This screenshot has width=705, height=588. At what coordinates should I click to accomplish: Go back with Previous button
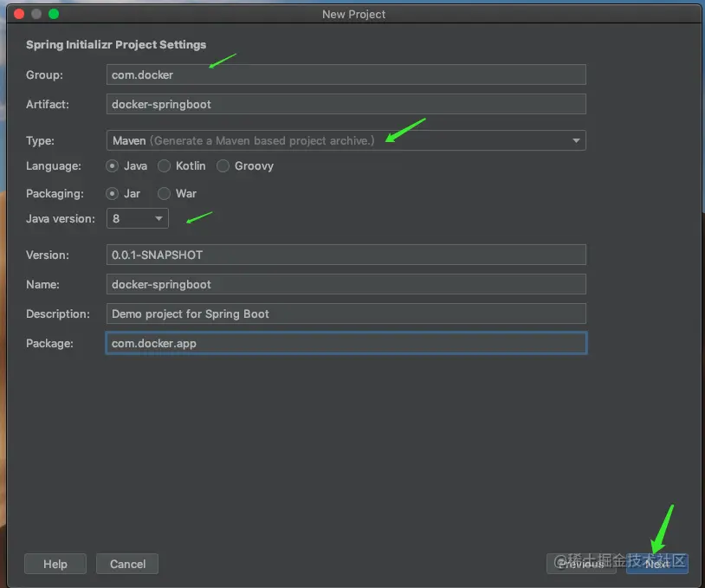[581, 564]
